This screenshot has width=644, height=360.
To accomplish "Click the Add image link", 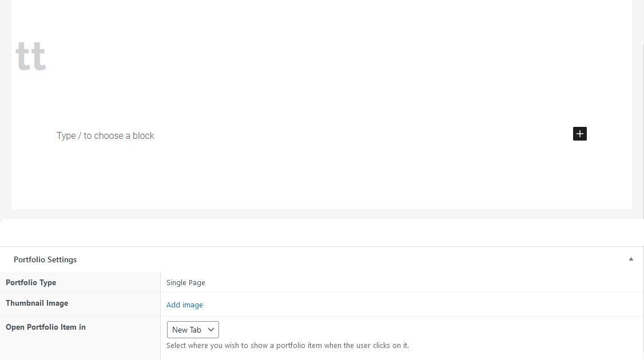I will (184, 305).
